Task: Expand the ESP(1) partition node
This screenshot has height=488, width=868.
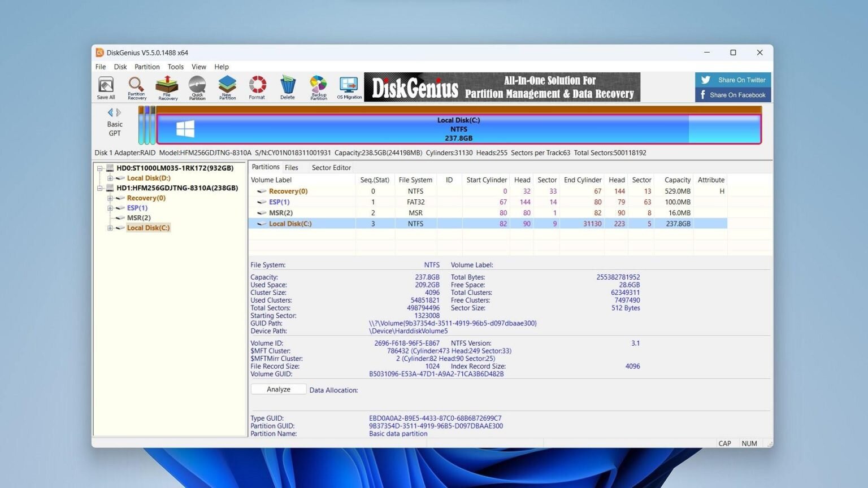Action: (x=110, y=208)
